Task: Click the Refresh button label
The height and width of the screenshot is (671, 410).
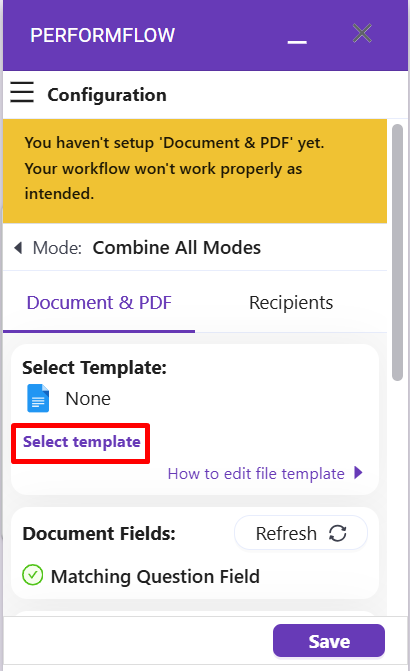Action: point(286,534)
